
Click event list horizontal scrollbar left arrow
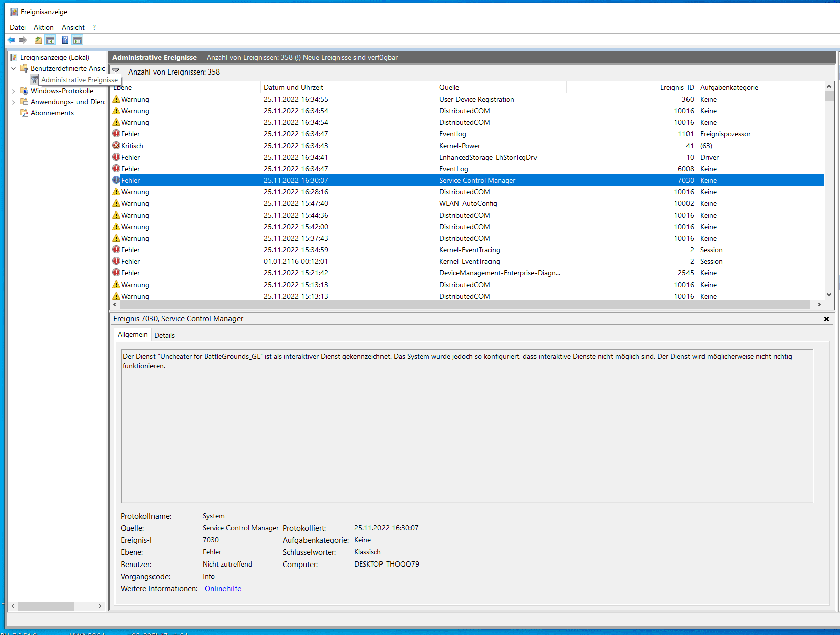115,305
